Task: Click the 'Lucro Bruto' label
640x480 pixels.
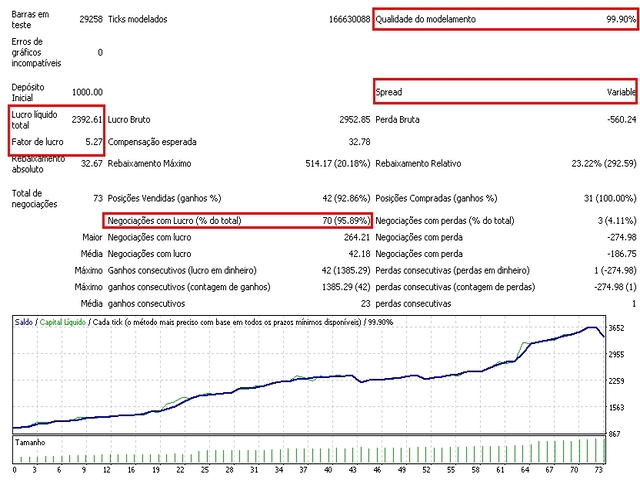Action: click(x=129, y=120)
